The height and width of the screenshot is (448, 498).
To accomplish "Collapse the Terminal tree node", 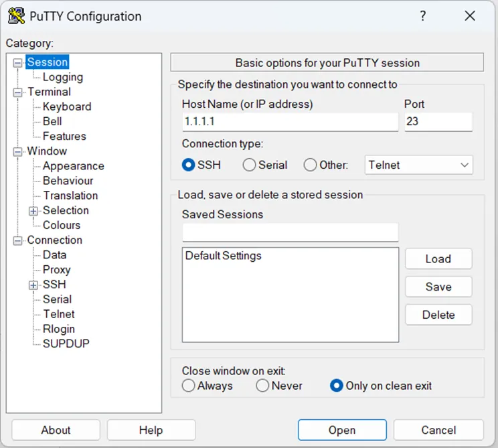I will coord(17,92).
